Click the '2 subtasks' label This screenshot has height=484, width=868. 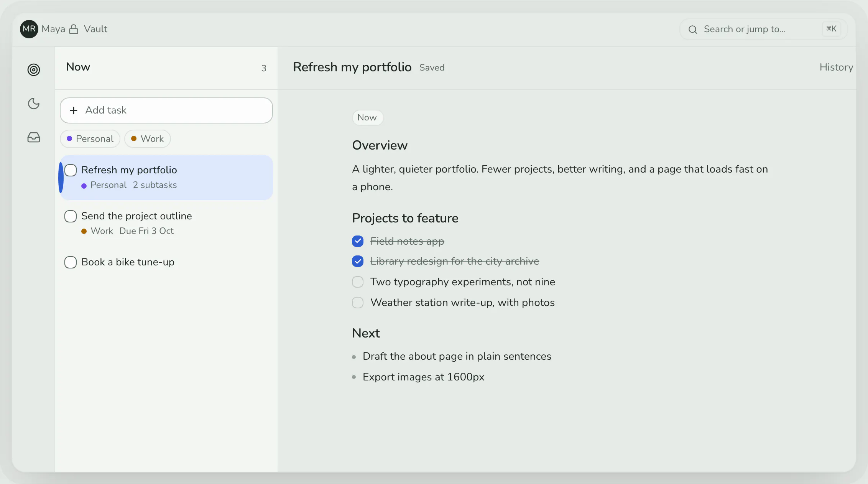pyautogui.click(x=155, y=185)
